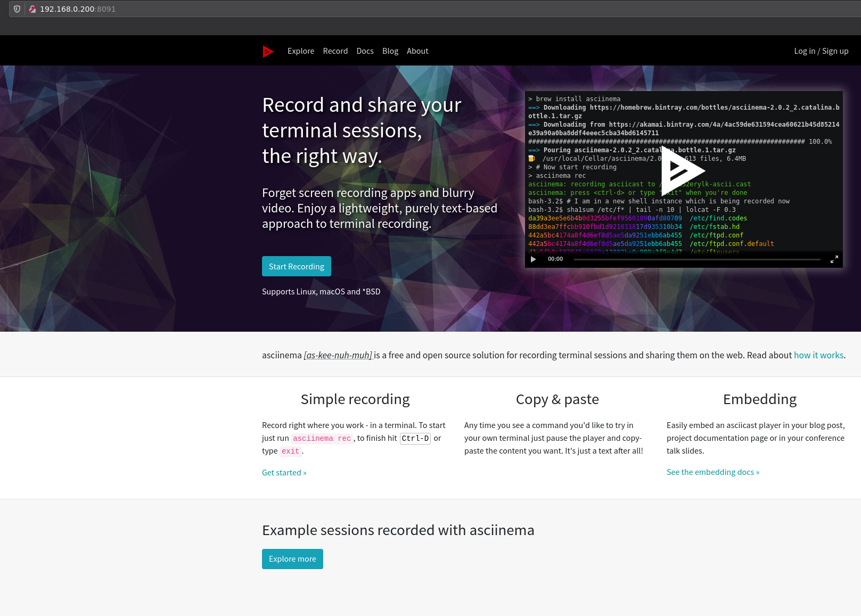Screen dimensions: 861x616
Task: Click 'Example sessions recorded with asciinema' heading
Action: [398, 530]
